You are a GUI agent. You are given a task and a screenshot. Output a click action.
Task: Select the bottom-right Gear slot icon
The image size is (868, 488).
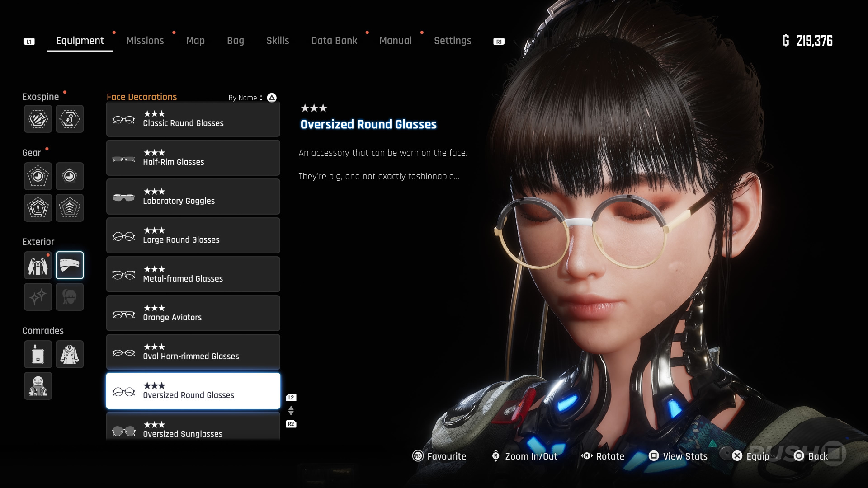pyautogui.click(x=70, y=208)
